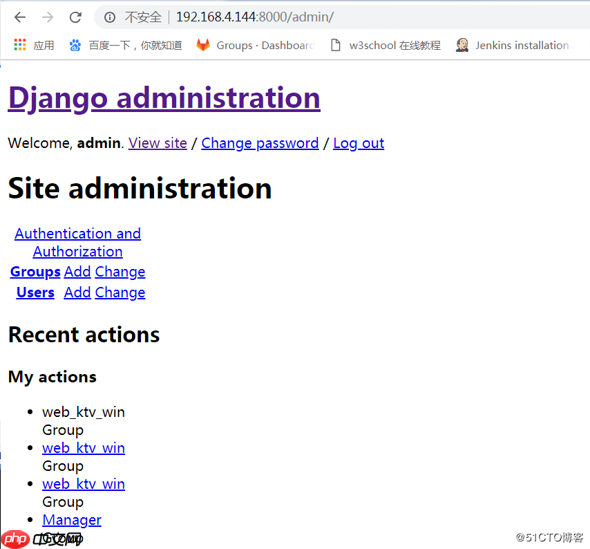The height and width of the screenshot is (549, 590).
Task: Click the Log out link
Action: (359, 143)
